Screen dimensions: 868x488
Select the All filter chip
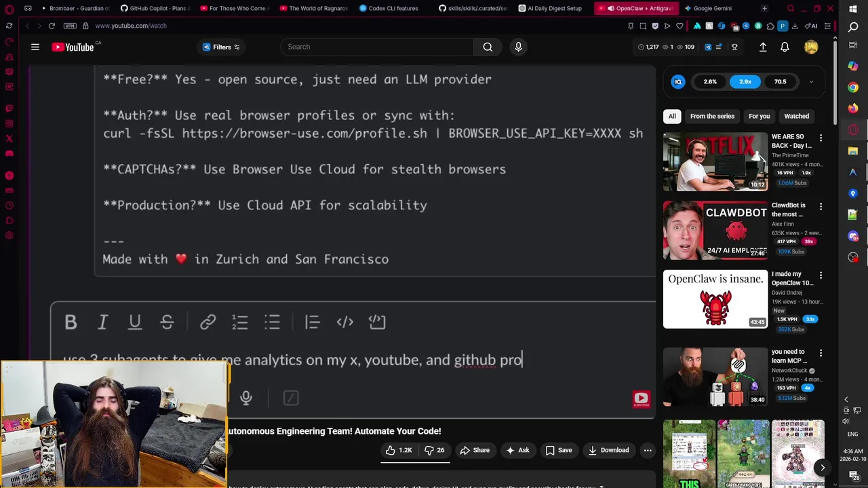[x=672, y=116]
